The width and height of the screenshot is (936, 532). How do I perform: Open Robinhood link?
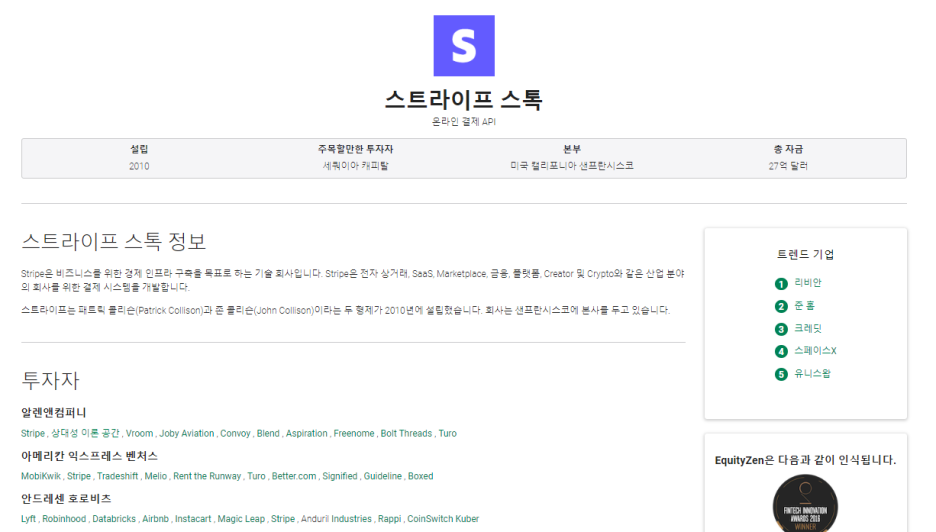point(64,519)
